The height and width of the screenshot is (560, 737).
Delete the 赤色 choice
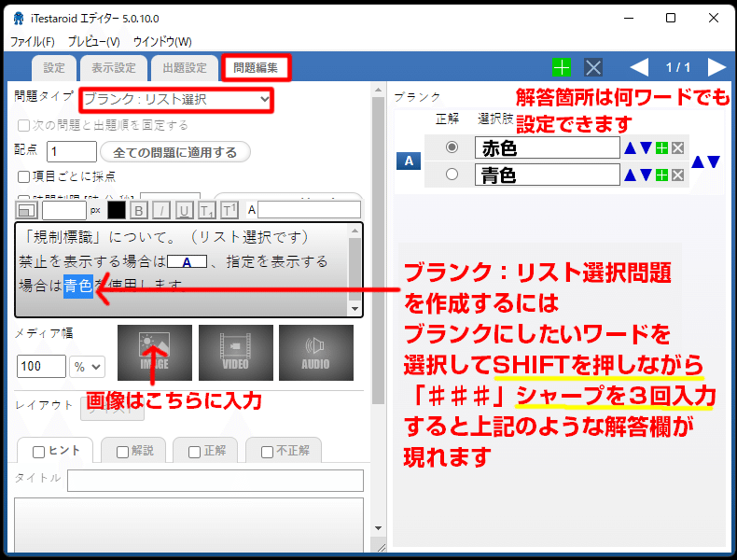point(678,148)
